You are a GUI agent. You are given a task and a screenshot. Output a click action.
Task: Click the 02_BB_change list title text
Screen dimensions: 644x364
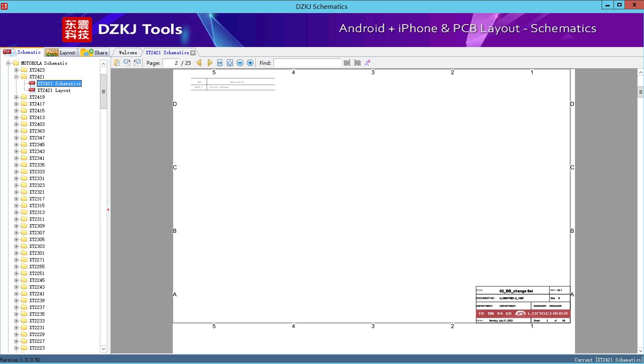click(x=516, y=291)
